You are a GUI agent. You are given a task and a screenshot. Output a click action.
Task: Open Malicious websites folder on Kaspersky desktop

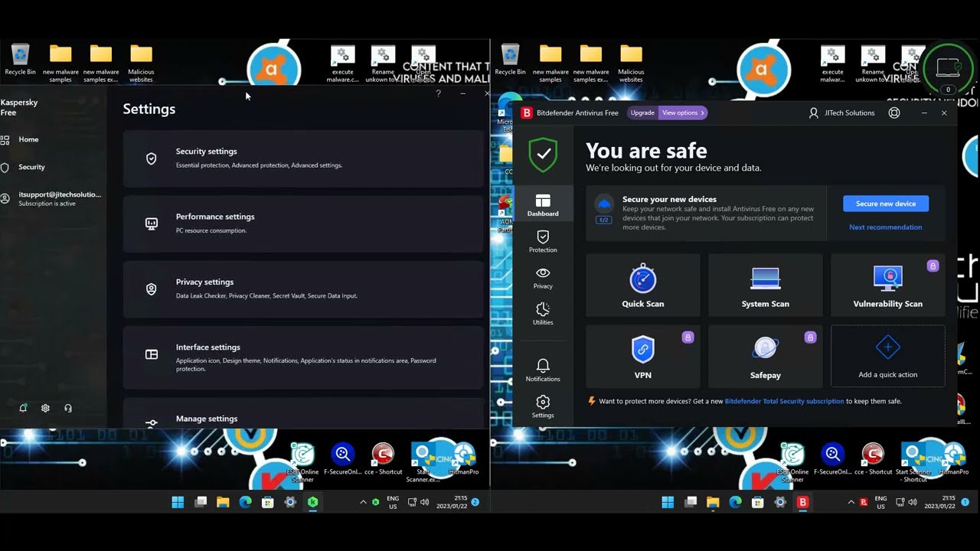[141, 64]
